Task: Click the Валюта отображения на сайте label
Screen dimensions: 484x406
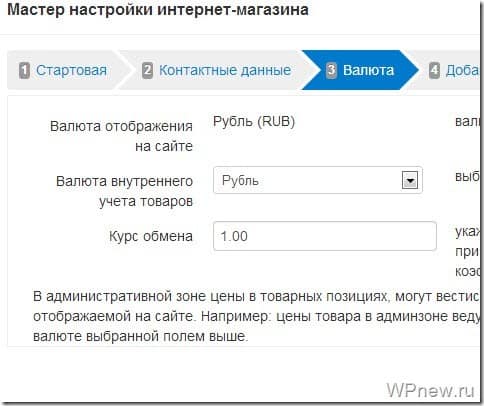Action: coord(121,136)
